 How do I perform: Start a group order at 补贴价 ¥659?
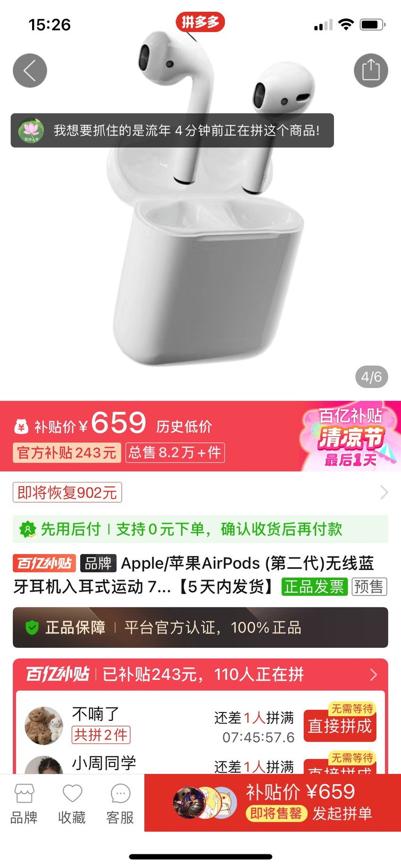273,802
